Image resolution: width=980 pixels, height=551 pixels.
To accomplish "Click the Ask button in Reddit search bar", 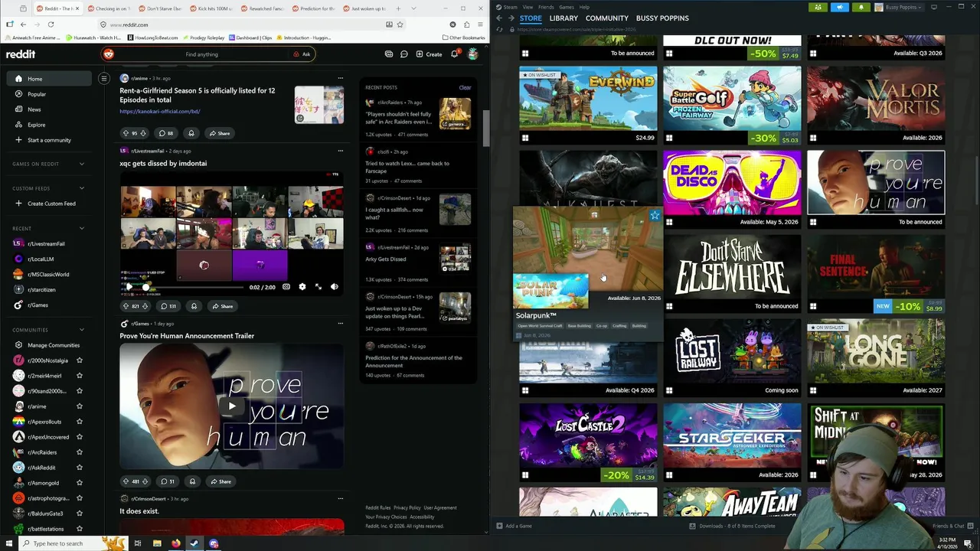I will point(302,54).
